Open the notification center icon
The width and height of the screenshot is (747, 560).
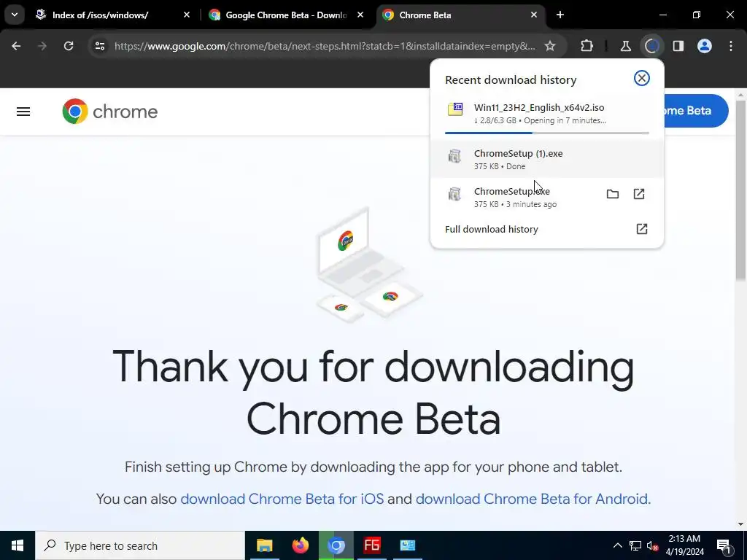[724, 545]
